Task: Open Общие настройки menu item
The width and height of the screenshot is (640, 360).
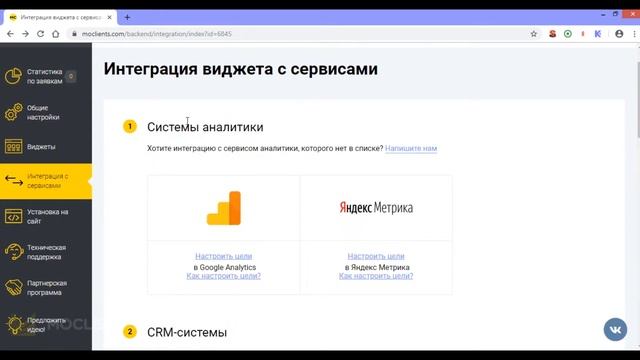Action: tap(46, 112)
